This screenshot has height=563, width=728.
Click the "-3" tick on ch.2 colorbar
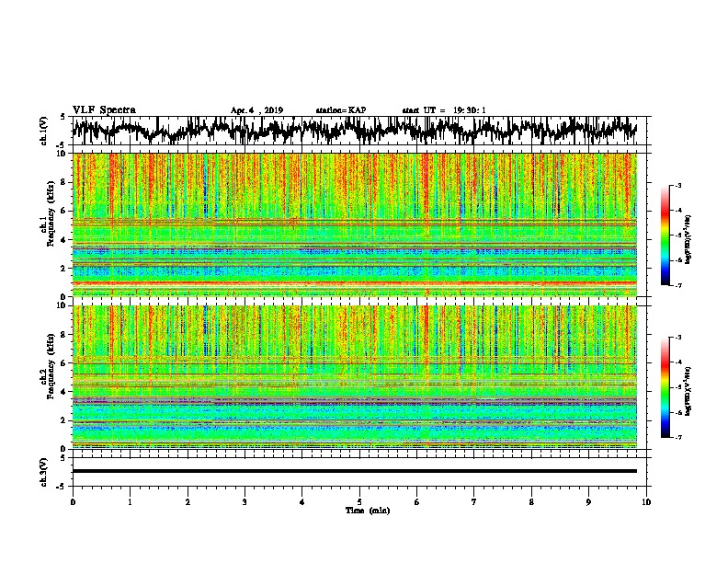[x=677, y=338]
